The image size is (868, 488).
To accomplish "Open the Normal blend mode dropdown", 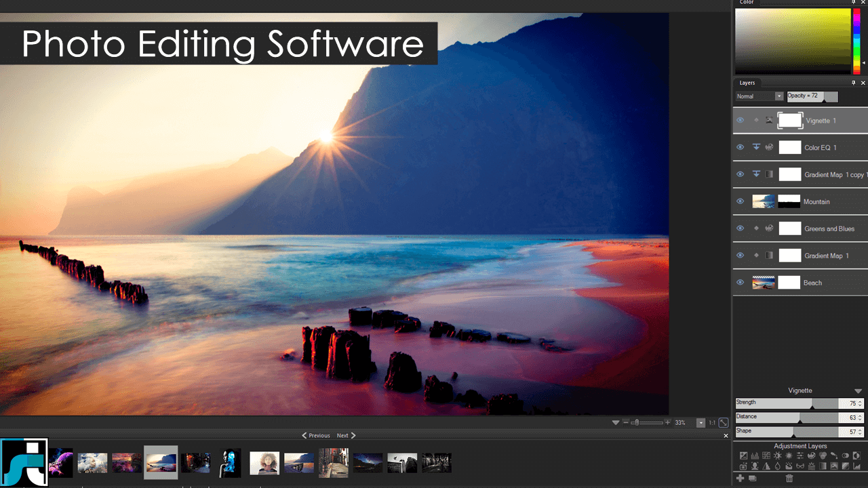I will coord(759,96).
